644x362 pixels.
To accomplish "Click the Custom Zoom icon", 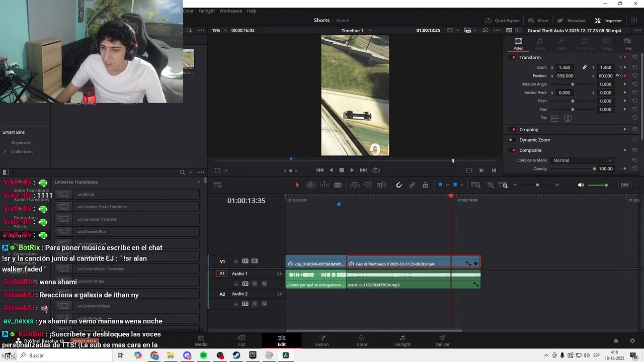I will click(x=504, y=185).
